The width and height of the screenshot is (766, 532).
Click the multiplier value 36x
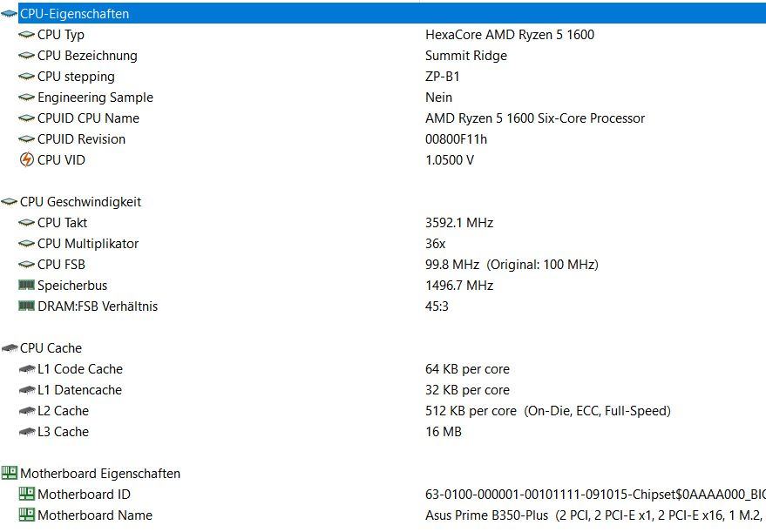click(435, 244)
